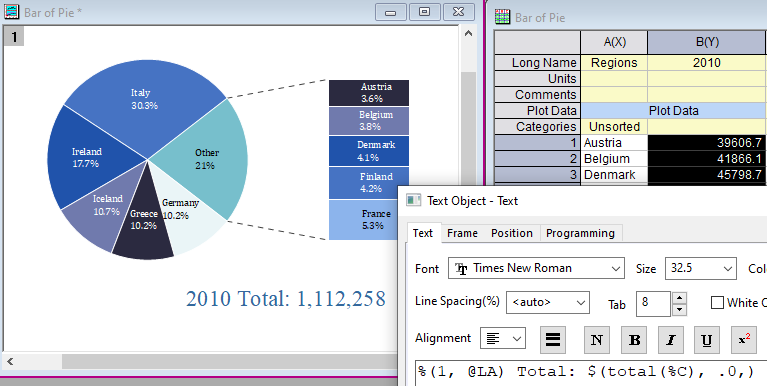This screenshot has height=386, width=767.
Task: Switch to the Text tab
Action: point(423,233)
